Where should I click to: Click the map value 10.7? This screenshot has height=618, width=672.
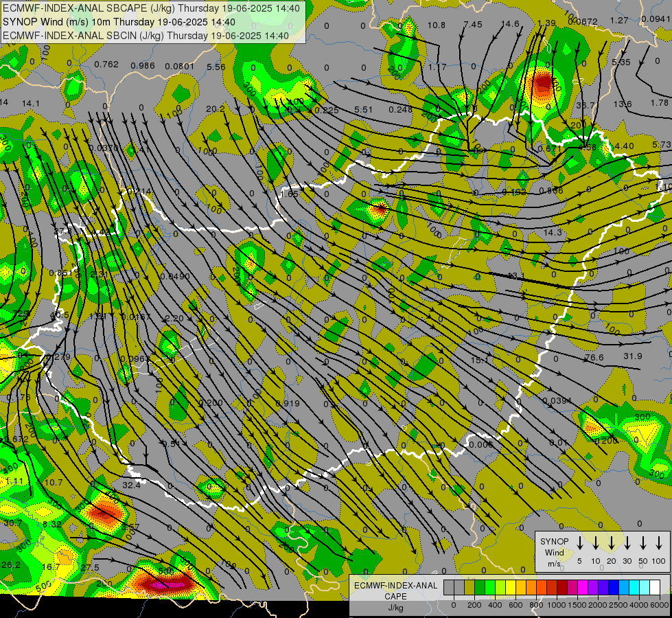[x=54, y=483]
